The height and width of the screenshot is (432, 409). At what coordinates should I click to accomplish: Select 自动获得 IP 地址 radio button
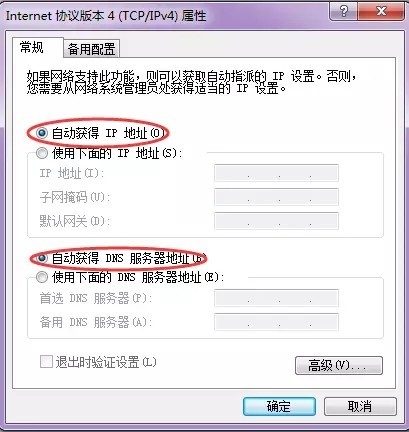[42, 133]
